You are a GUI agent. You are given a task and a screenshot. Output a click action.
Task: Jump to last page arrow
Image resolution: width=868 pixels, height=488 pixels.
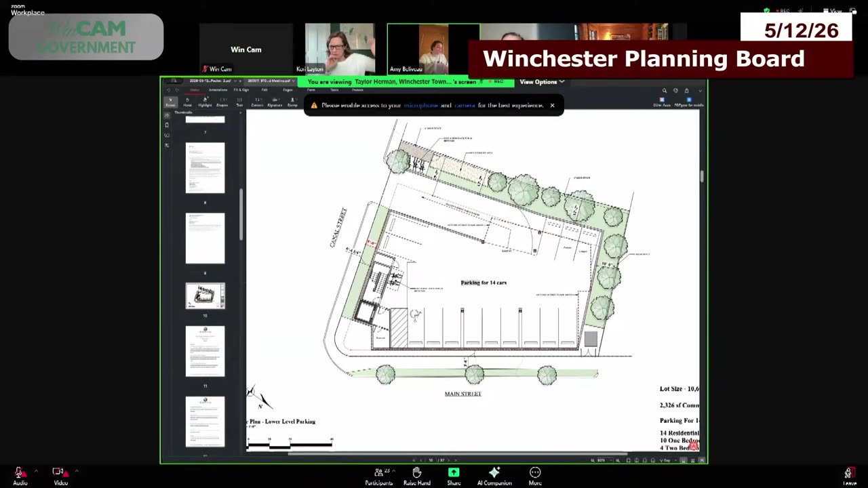coord(456,460)
